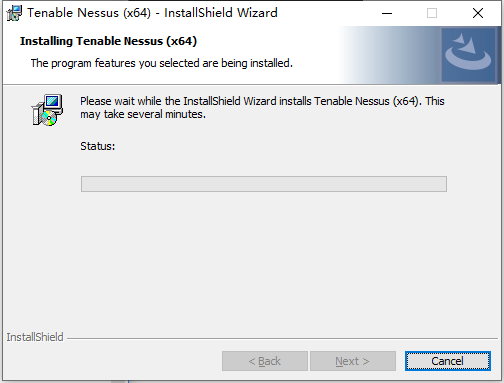Click the computer and CD setup icon
The height and width of the screenshot is (383, 504).
[x=47, y=110]
